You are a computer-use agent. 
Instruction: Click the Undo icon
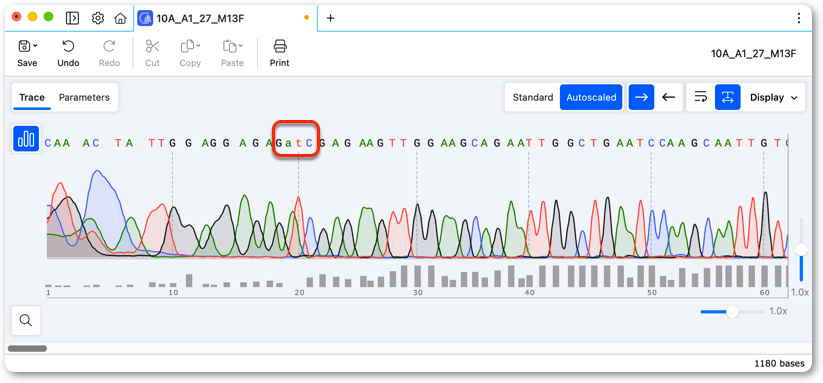(68, 47)
